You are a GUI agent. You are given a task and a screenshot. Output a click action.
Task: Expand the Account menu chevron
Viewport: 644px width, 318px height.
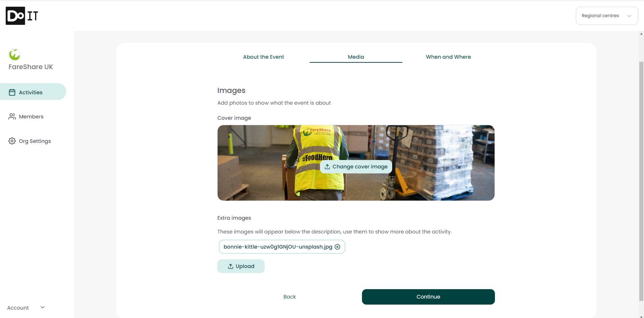tap(43, 307)
